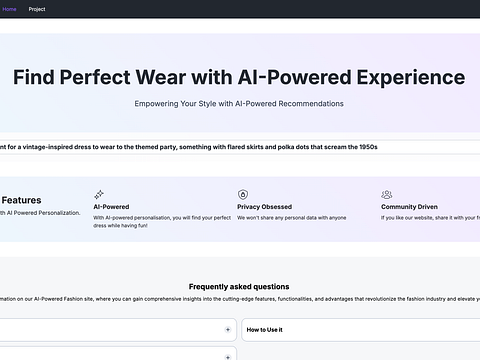Screen dimensions: 480x360
Task: Select the Empowering Your Style subtitle
Action: (239, 104)
